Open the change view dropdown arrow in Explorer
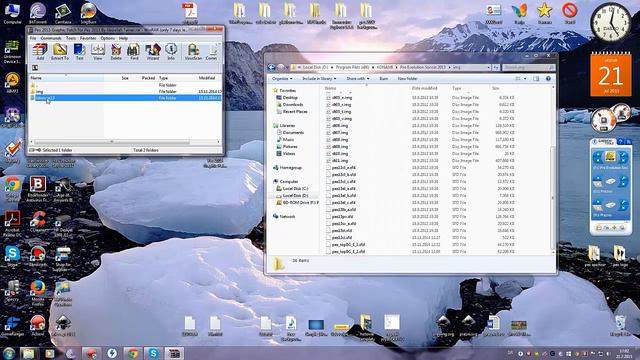Screen dimensions: 640x360 [x=525, y=78]
